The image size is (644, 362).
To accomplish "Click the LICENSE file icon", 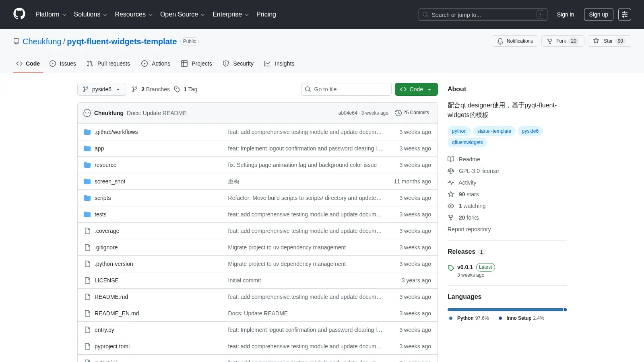I will [x=87, y=280].
